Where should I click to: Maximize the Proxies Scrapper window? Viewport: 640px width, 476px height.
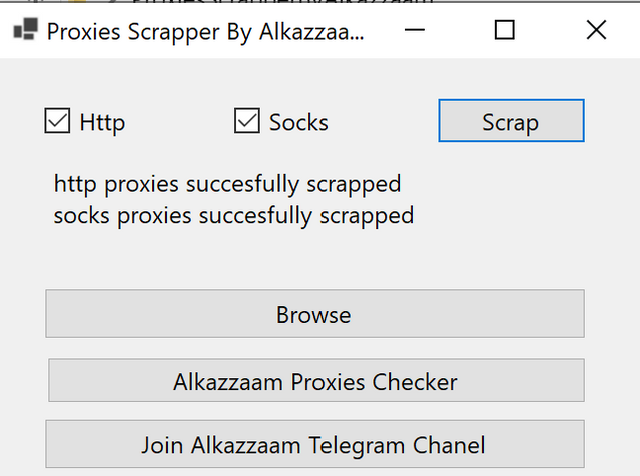click(x=505, y=30)
